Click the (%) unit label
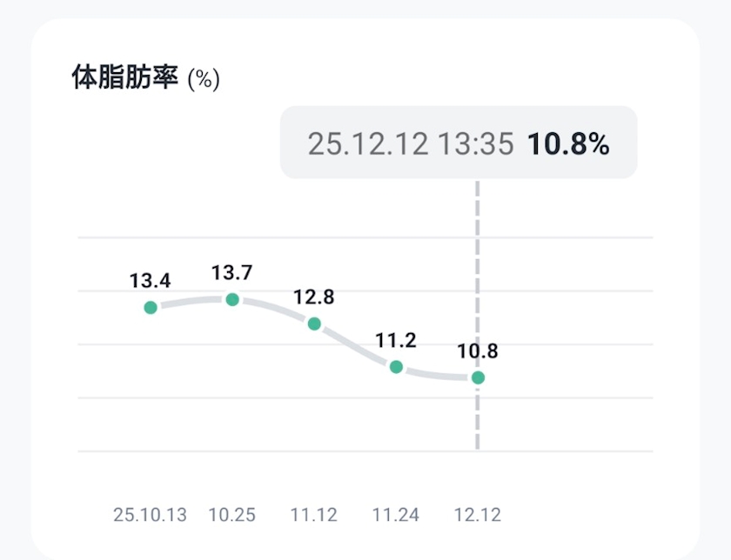The height and width of the screenshot is (560, 731). pyautogui.click(x=204, y=80)
